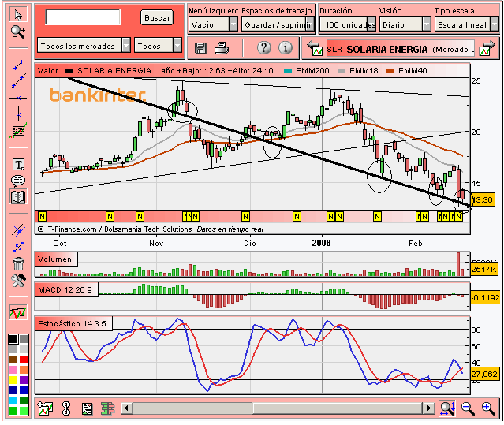Pick the Fibonacci retracement chart tool
Image resolution: width=504 pixels, height=425 pixels.
pyautogui.click(x=18, y=131)
